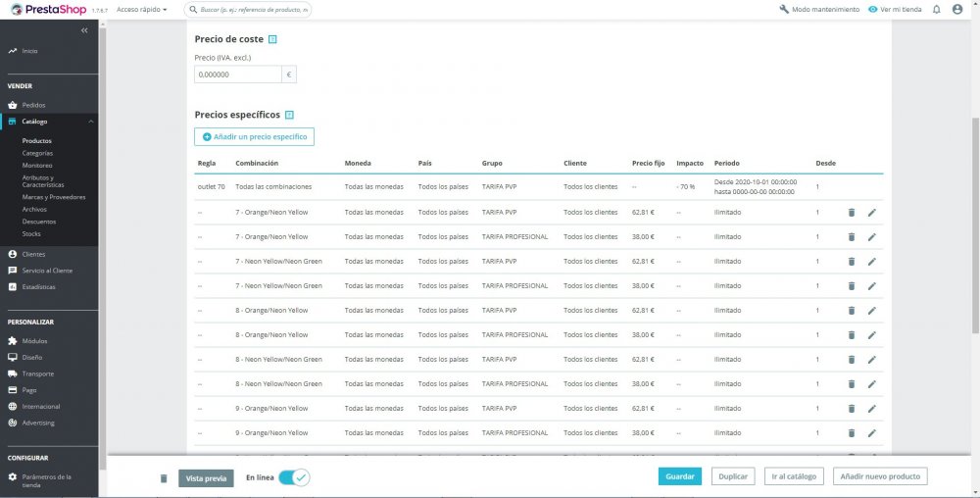Click Ir al catálogo button
Viewport: 980px width, 498px height.
[x=794, y=476]
